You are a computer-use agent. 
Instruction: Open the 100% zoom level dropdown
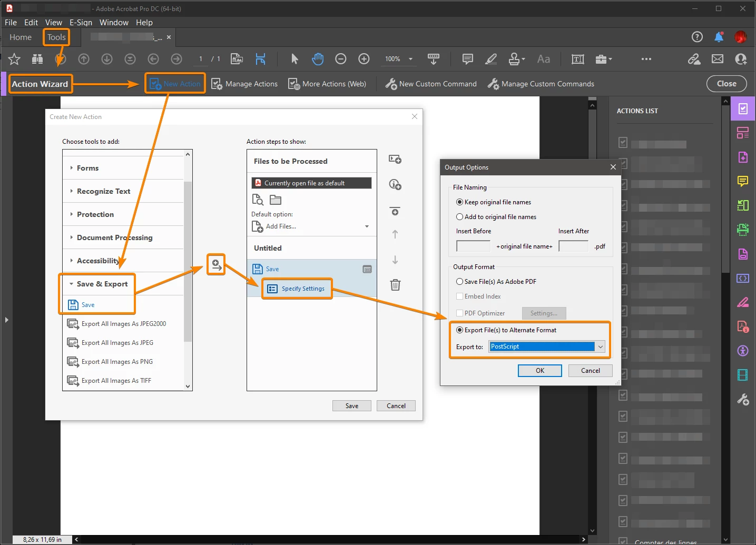pyautogui.click(x=410, y=59)
